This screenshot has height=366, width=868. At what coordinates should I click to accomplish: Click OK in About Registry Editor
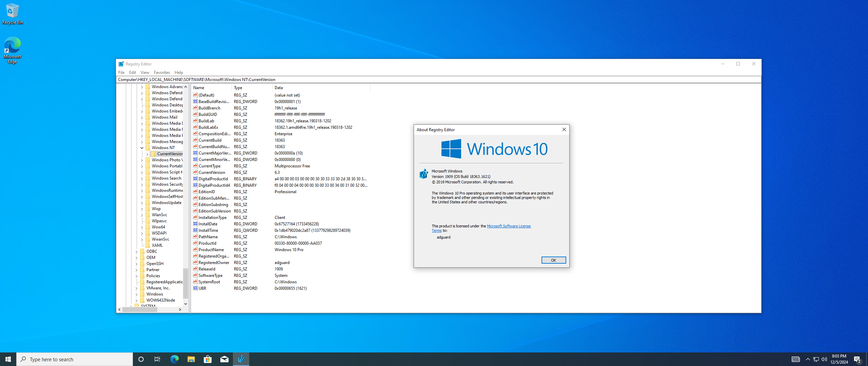point(553,260)
